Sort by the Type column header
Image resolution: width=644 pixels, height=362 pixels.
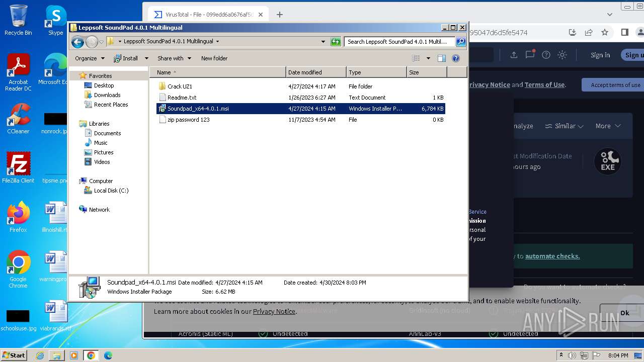click(x=376, y=72)
